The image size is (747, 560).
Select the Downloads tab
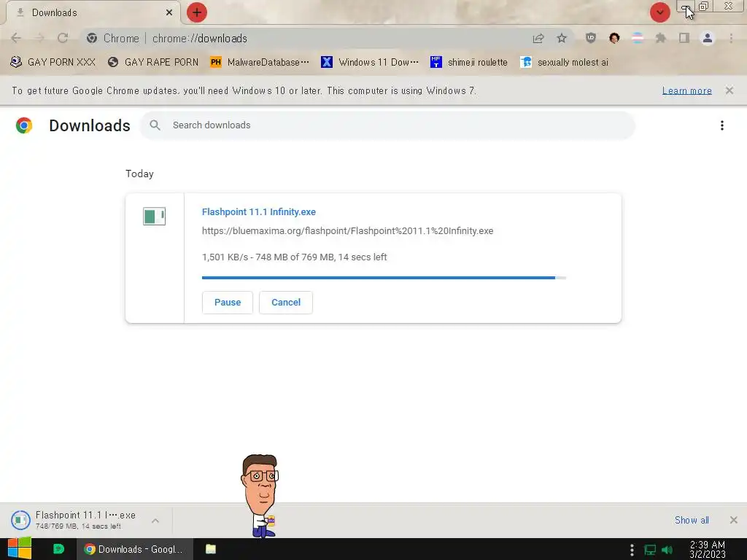pos(93,12)
